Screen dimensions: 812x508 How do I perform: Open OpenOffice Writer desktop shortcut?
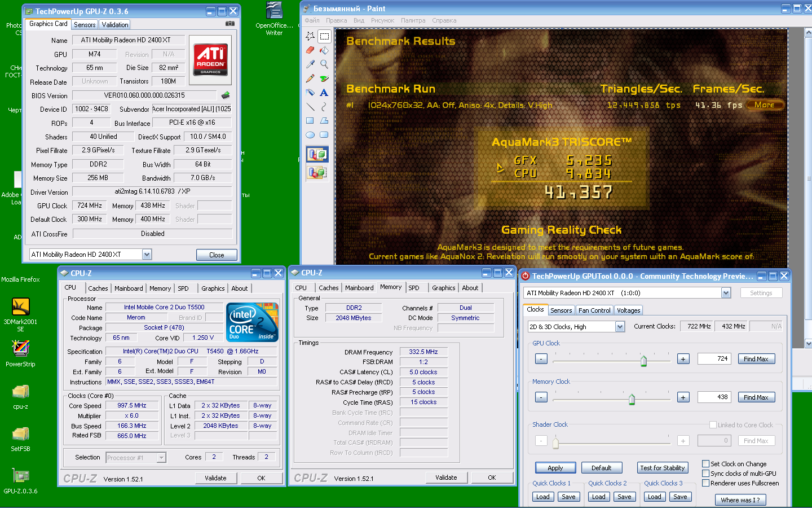click(x=274, y=19)
